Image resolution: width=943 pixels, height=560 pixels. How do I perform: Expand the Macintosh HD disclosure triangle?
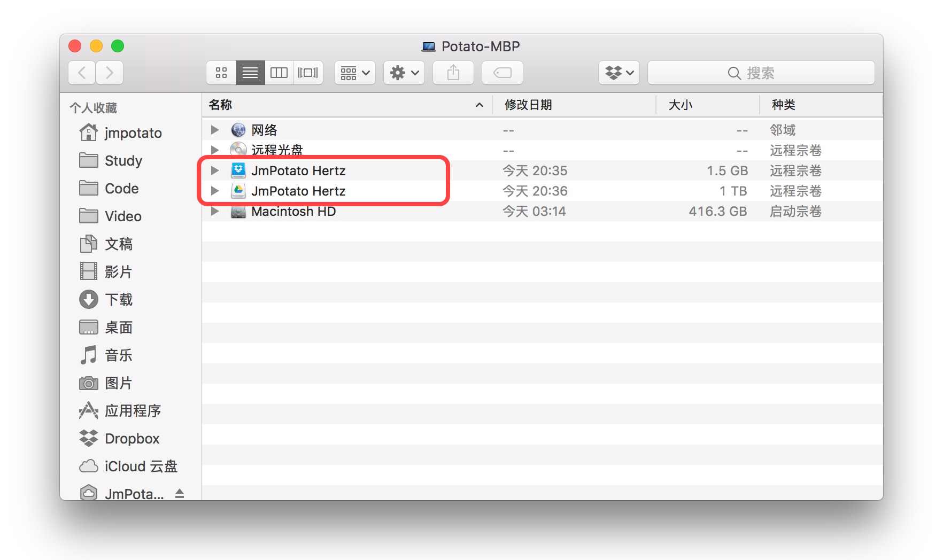pyautogui.click(x=215, y=211)
